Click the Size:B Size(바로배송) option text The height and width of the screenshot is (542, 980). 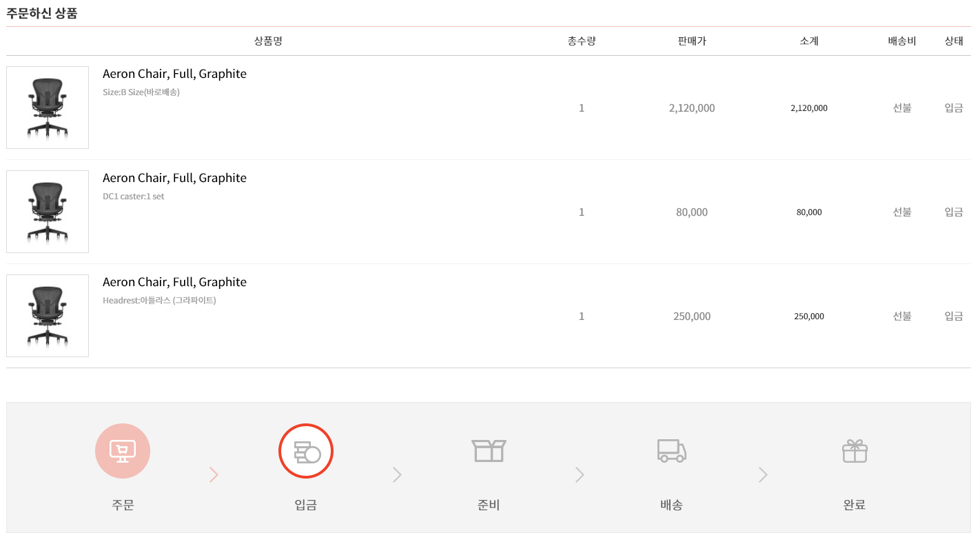click(x=141, y=92)
